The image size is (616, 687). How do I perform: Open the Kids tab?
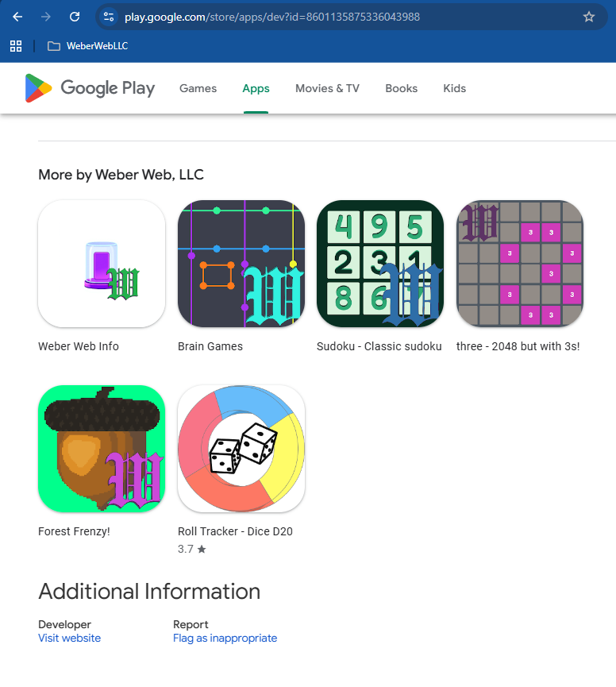[454, 88]
